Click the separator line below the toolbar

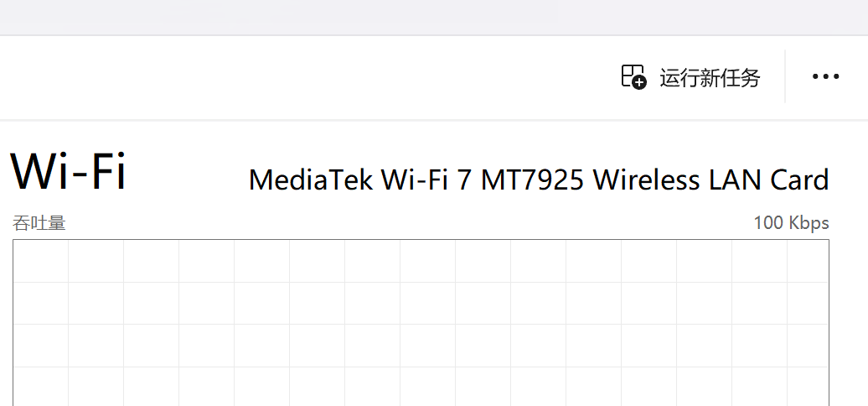click(x=434, y=120)
